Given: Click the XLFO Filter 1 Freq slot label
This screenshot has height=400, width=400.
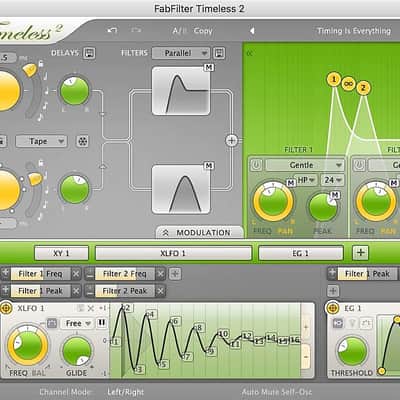Looking at the screenshot, I should click(x=41, y=274).
